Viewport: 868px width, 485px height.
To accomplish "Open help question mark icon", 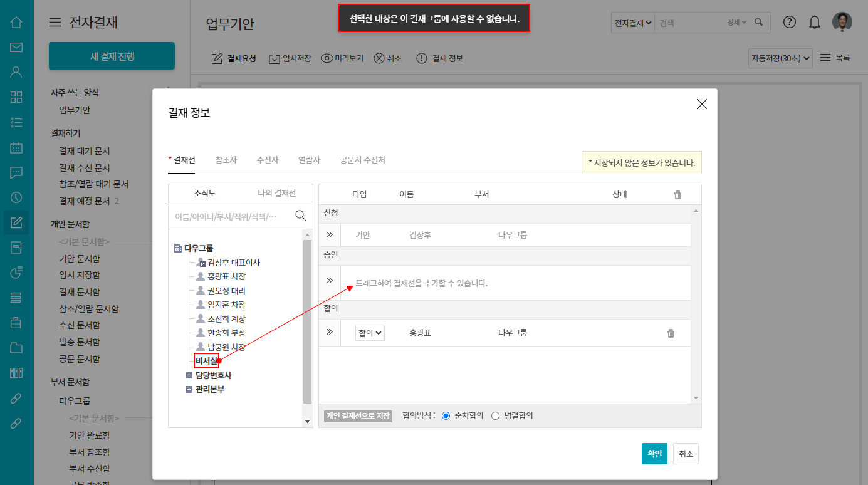I will 790,23.
